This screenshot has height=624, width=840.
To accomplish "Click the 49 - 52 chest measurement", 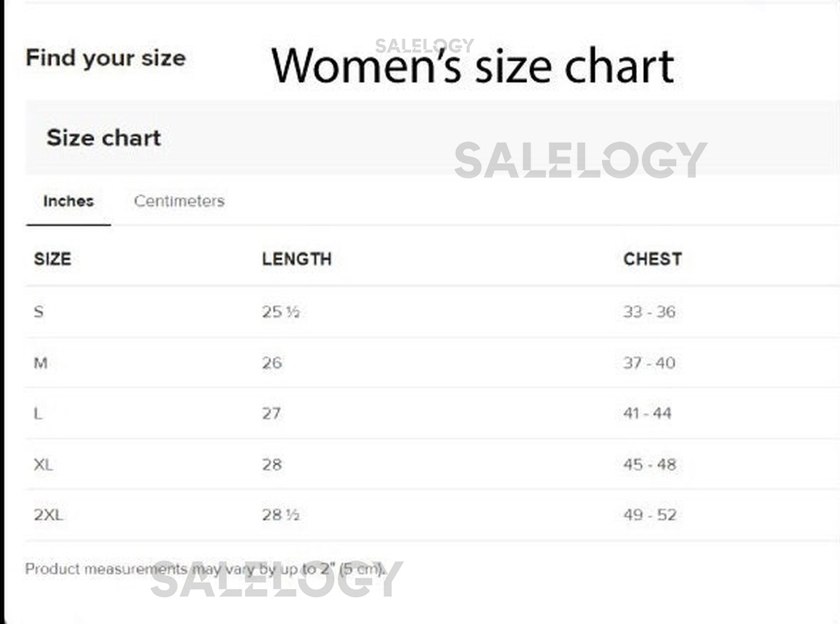I will (x=650, y=516).
